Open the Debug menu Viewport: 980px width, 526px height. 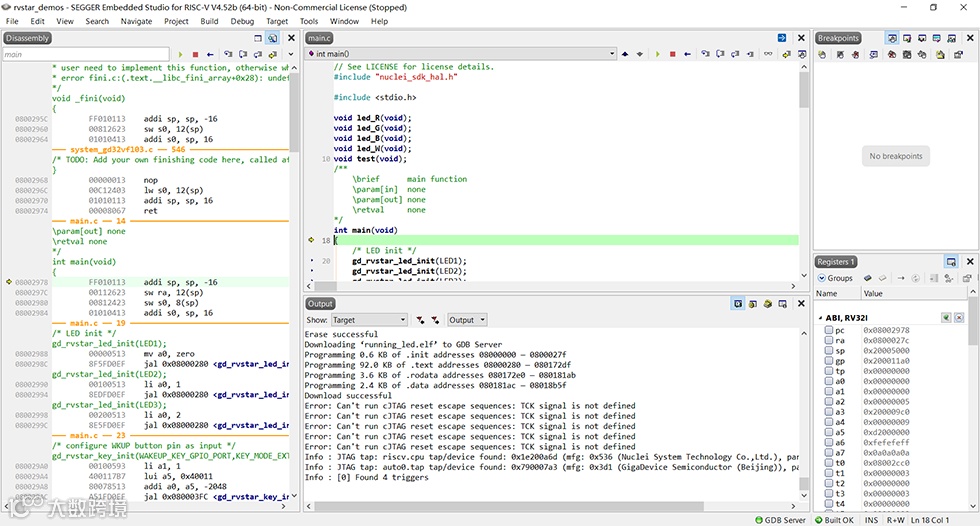[x=242, y=21]
